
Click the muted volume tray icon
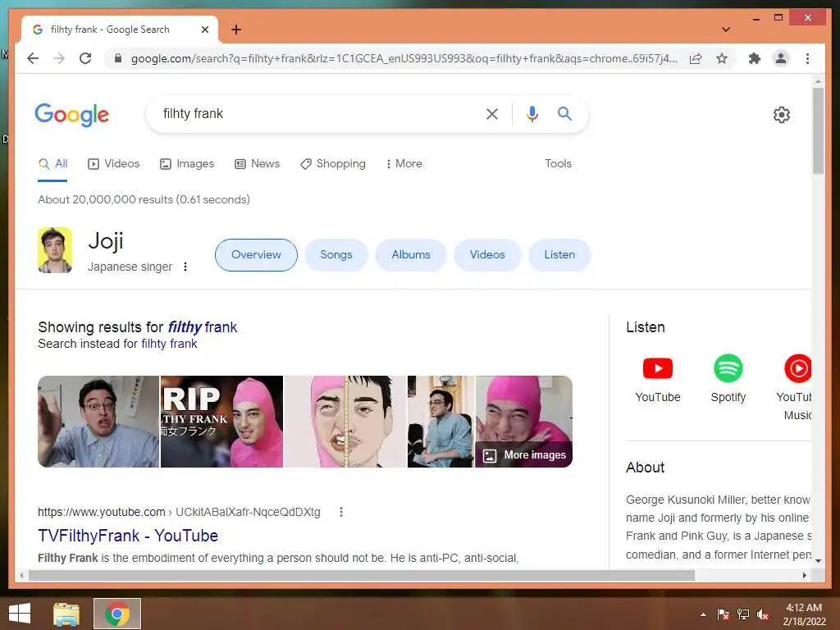pos(763,614)
